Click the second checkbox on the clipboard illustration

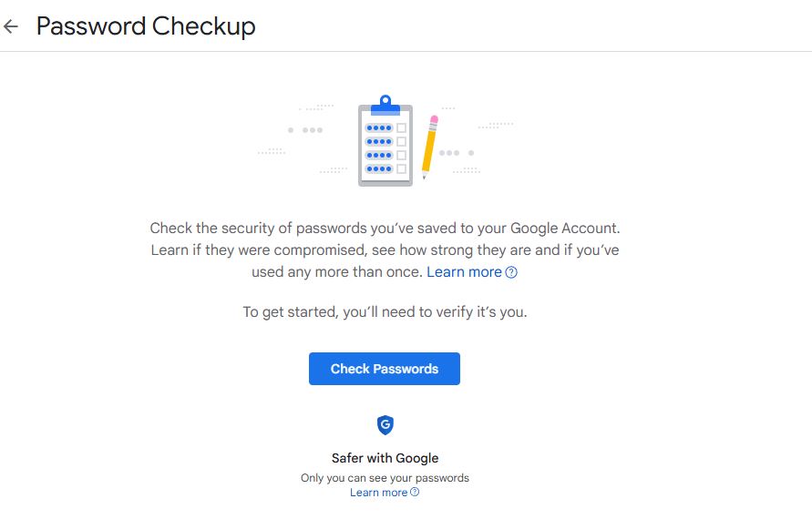401,142
